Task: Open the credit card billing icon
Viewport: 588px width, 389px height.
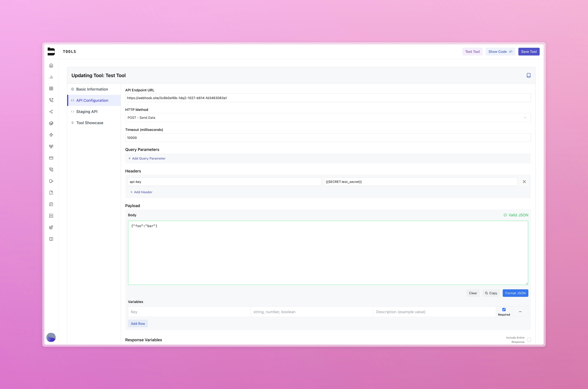Action: pyautogui.click(x=51, y=158)
